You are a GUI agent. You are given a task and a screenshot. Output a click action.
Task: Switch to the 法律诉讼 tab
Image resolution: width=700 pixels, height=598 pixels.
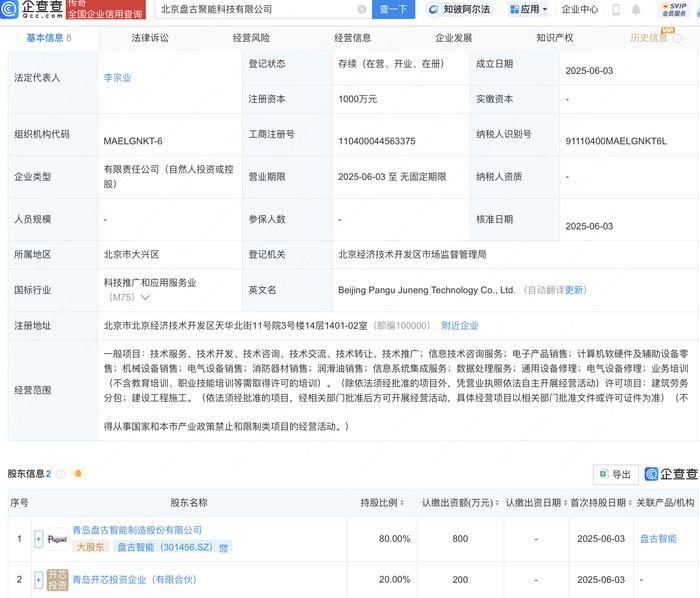150,38
